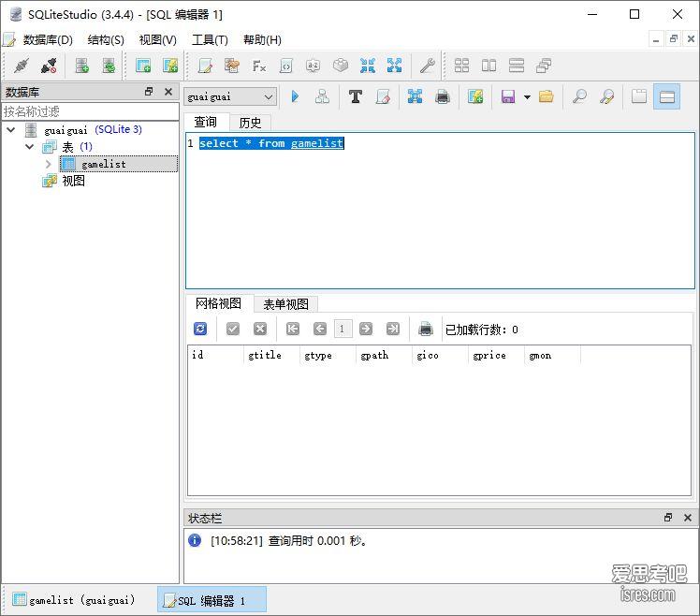Save SQL to file with the floppy icon

pyautogui.click(x=508, y=96)
